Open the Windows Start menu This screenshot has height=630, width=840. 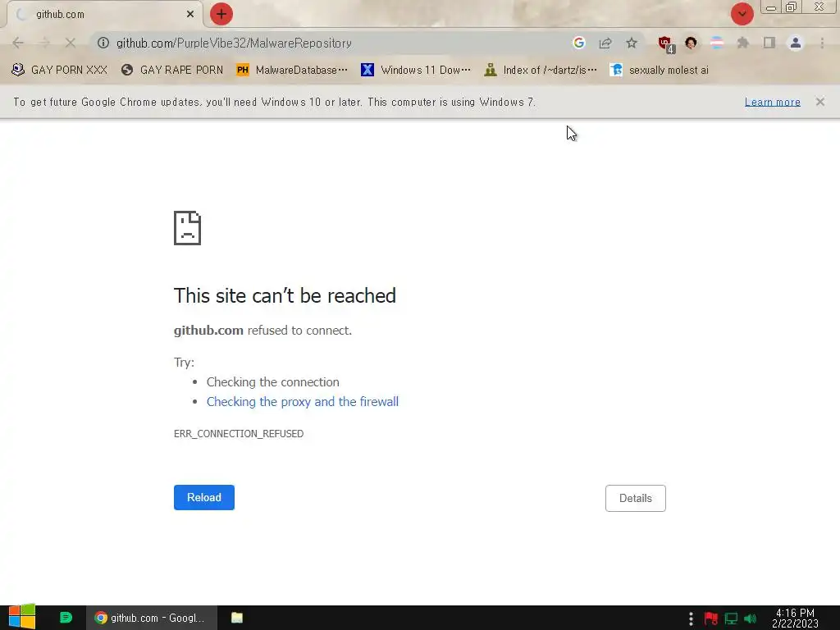(x=22, y=617)
